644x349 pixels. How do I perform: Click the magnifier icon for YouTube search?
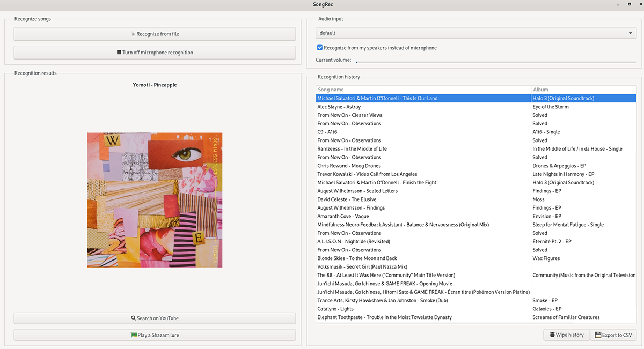[134, 318]
